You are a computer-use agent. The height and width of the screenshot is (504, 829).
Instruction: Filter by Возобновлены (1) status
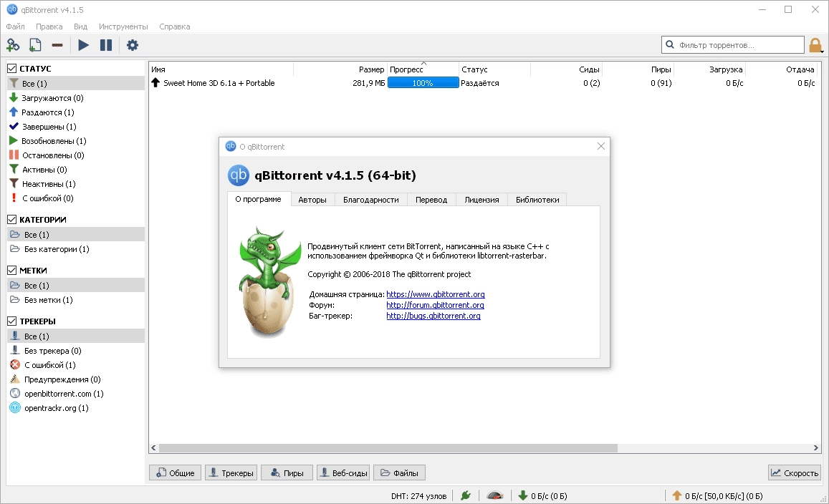[54, 140]
